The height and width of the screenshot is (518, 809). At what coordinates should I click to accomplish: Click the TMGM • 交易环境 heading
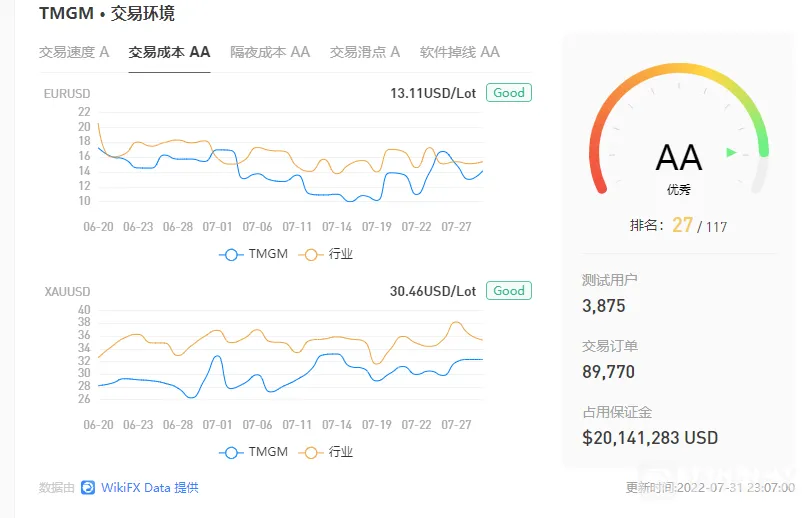(107, 13)
